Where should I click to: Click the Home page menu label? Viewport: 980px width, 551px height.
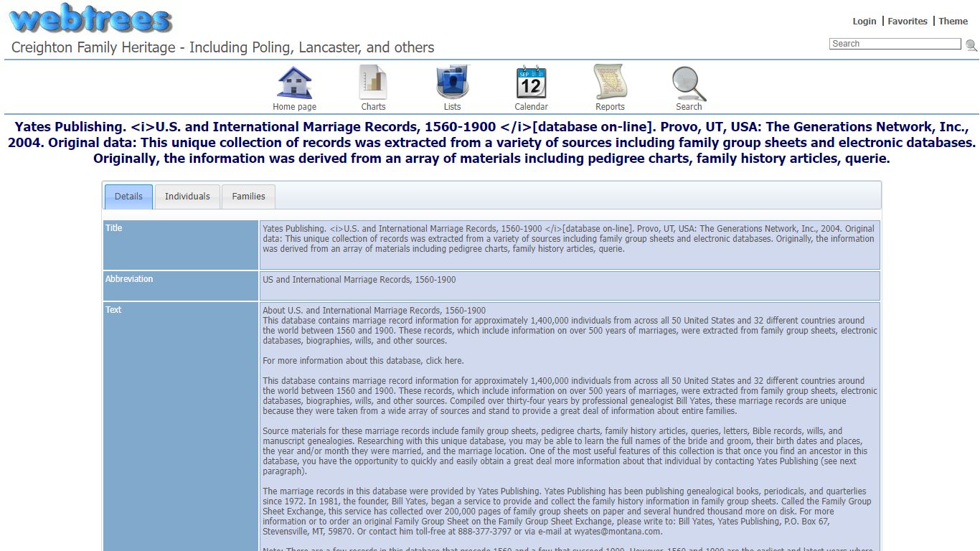[294, 107]
